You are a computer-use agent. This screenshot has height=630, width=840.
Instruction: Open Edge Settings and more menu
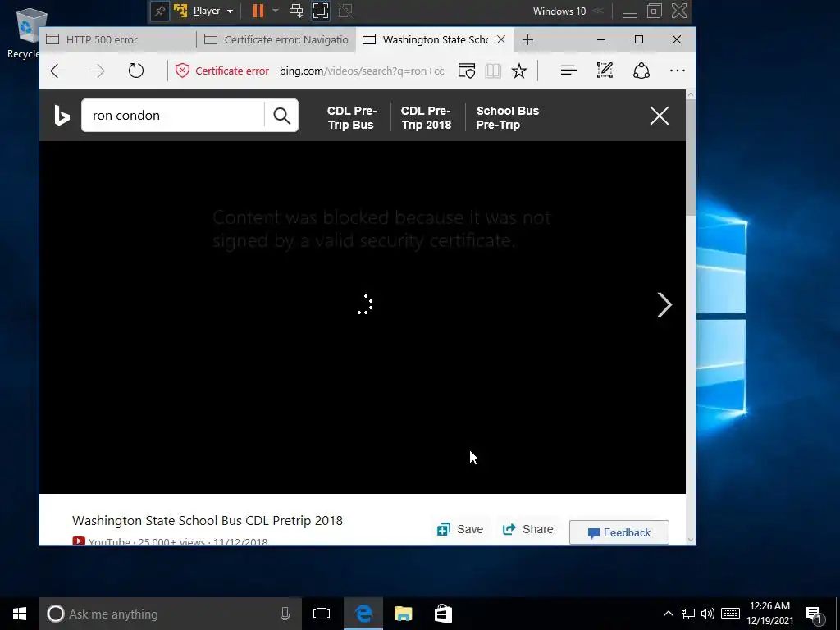click(678, 71)
